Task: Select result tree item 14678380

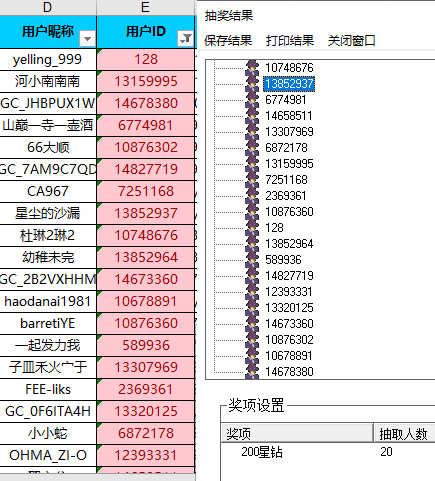Action: (289, 372)
